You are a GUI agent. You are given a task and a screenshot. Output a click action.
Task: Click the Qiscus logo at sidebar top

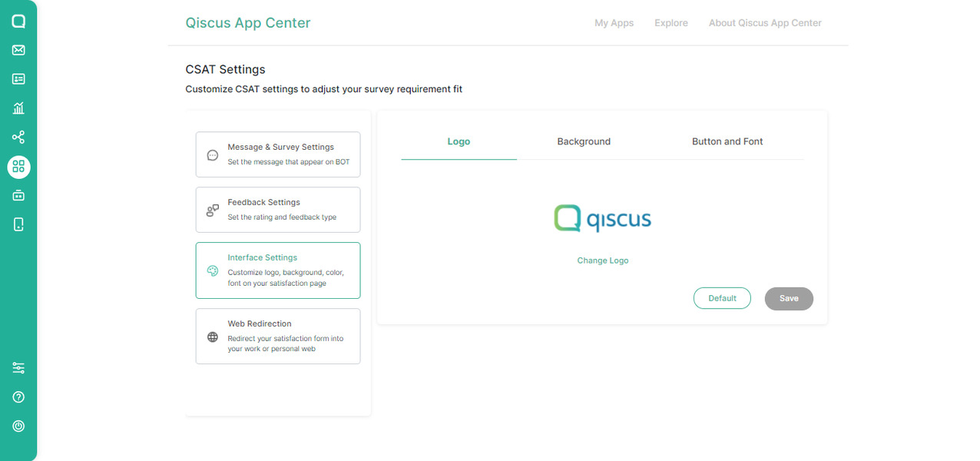(18, 20)
